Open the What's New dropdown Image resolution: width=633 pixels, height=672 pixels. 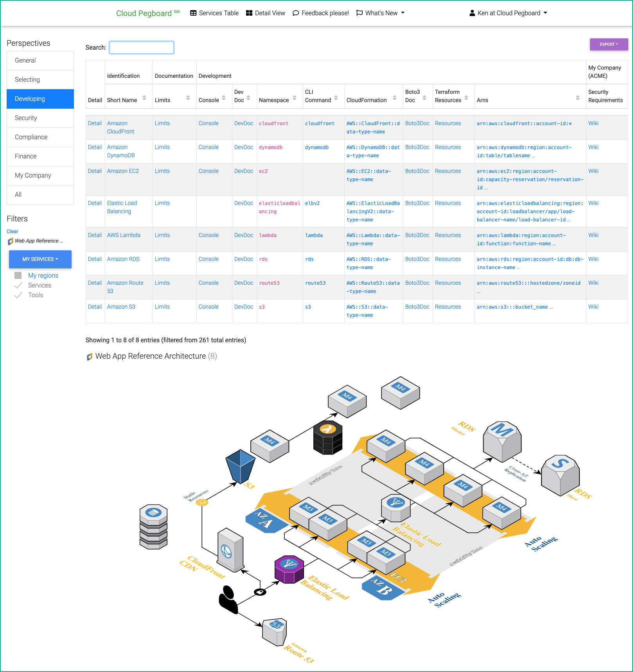pos(380,13)
